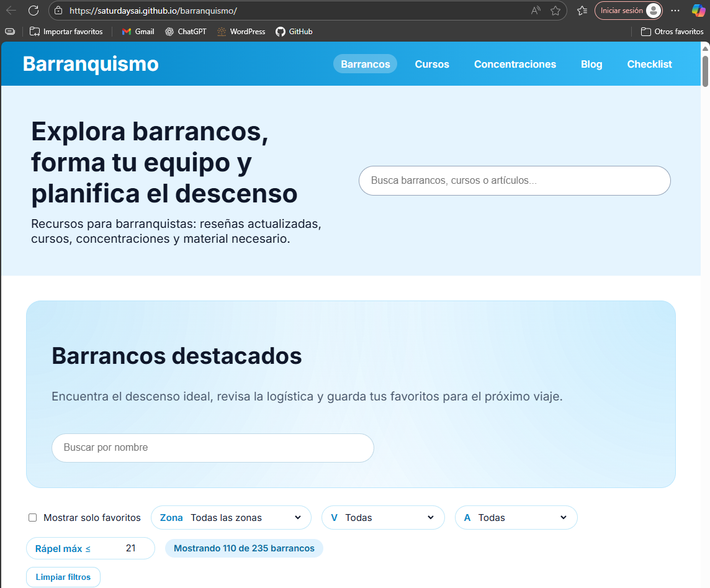
Task: Open the favorites list icon in toolbar
Action: [582, 11]
